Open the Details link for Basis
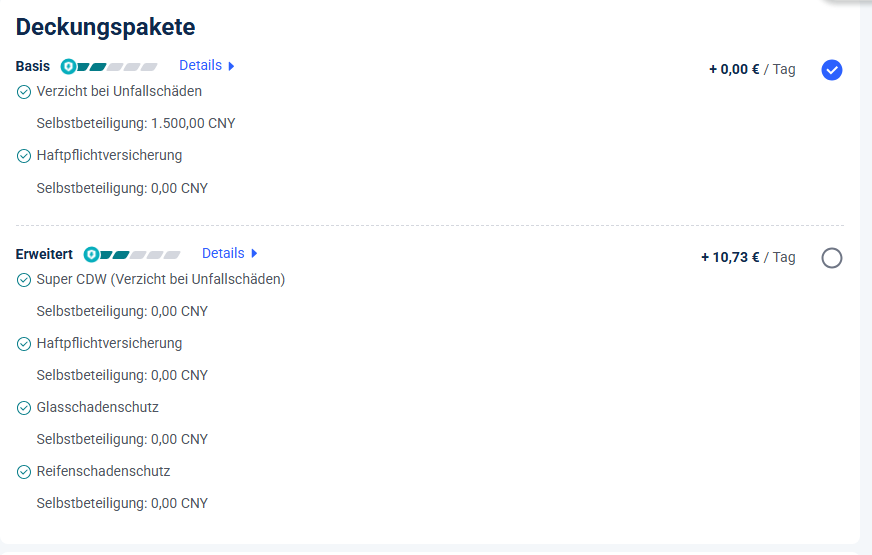 tap(200, 65)
